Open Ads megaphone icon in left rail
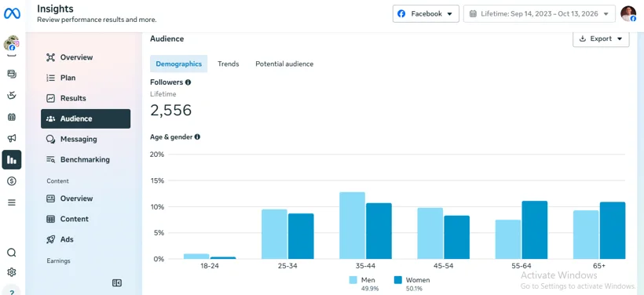This screenshot has width=644, height=295. tap(12, 138)
